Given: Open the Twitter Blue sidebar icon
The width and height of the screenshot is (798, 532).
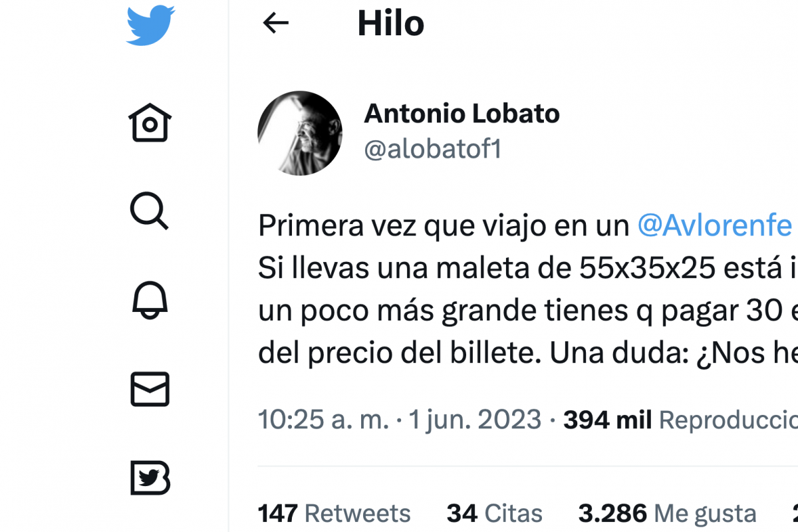Looking at the screenshot, I should pyautogui.click(x=150, y=477).
